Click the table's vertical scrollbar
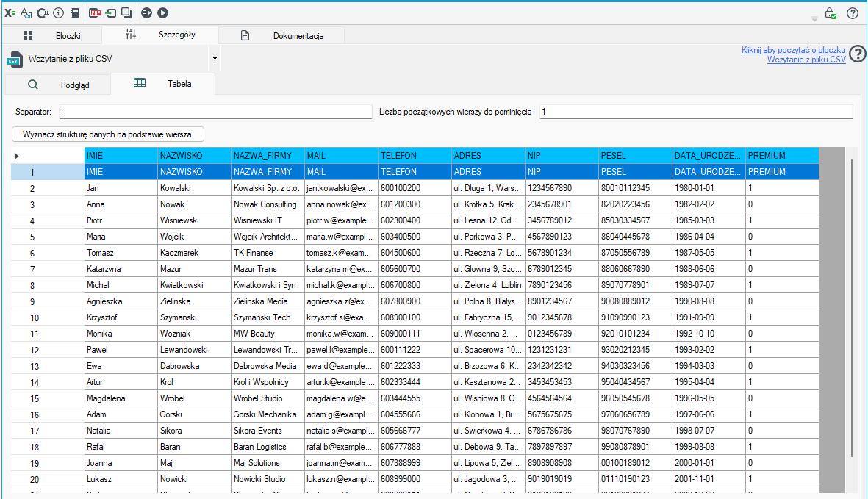This screenshot has height=499, width=868. [851, 308]
